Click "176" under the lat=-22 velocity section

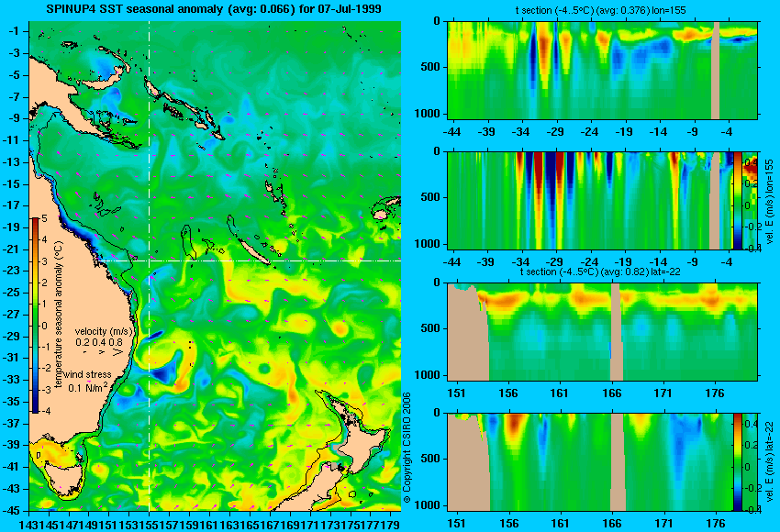pos(717,523)
